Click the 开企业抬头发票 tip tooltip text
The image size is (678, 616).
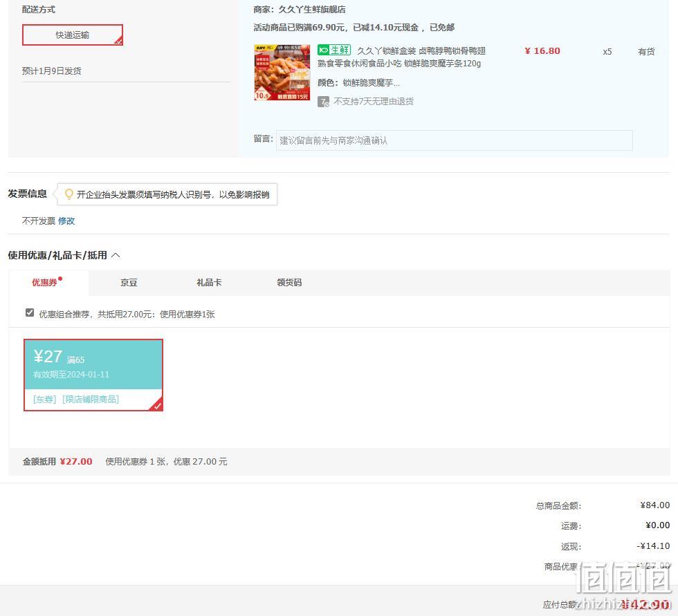173,194
